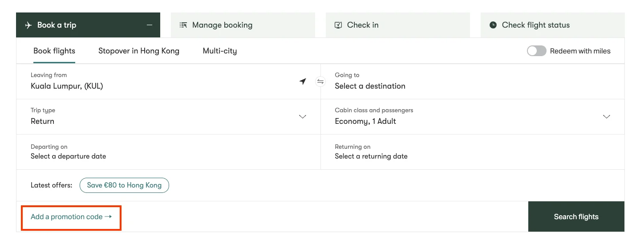Screen dimensions: 644x245
Task: Open the Trip type Return dropdown
Action: coord(169,117)
